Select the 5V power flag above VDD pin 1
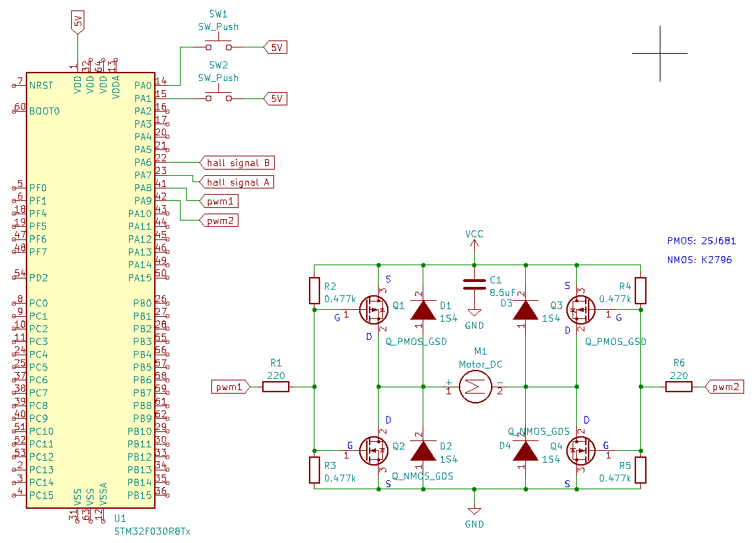This screenshot has height=543, width=756. pyautogui.click(x=77, y=22)
